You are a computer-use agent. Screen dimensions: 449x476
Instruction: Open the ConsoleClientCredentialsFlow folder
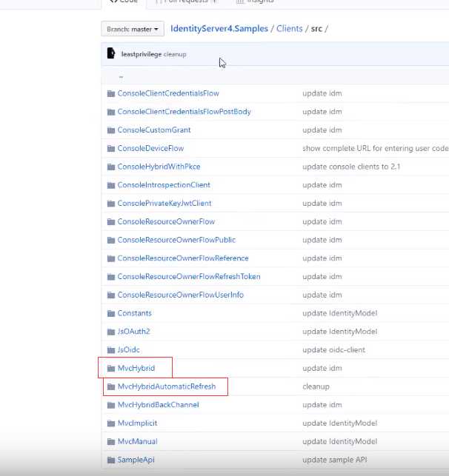tap(168, 93)
